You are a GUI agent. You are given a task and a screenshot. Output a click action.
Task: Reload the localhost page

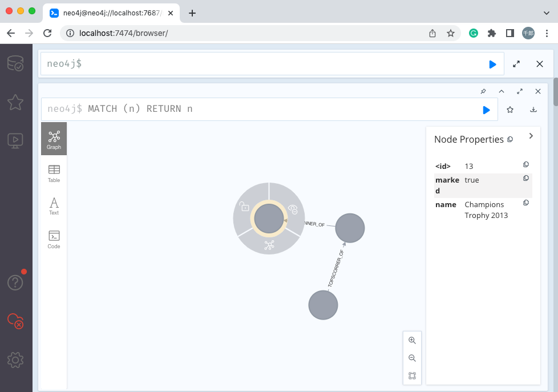47,33
